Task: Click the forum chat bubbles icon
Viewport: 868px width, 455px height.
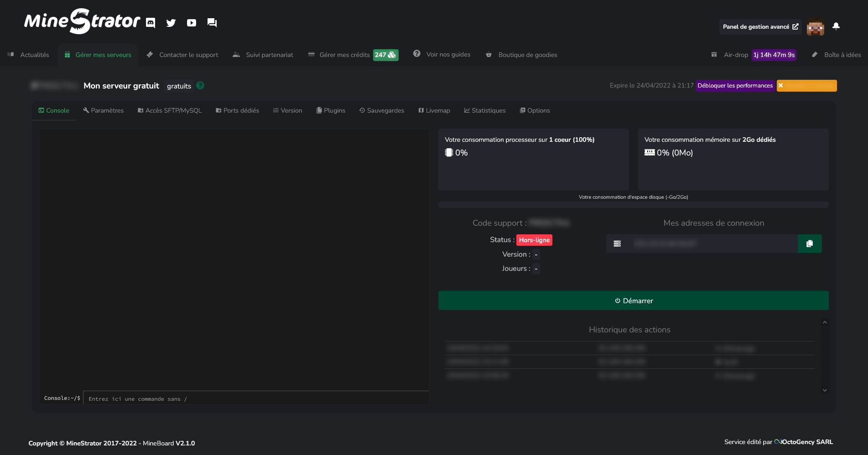Action: click(212, 23)
